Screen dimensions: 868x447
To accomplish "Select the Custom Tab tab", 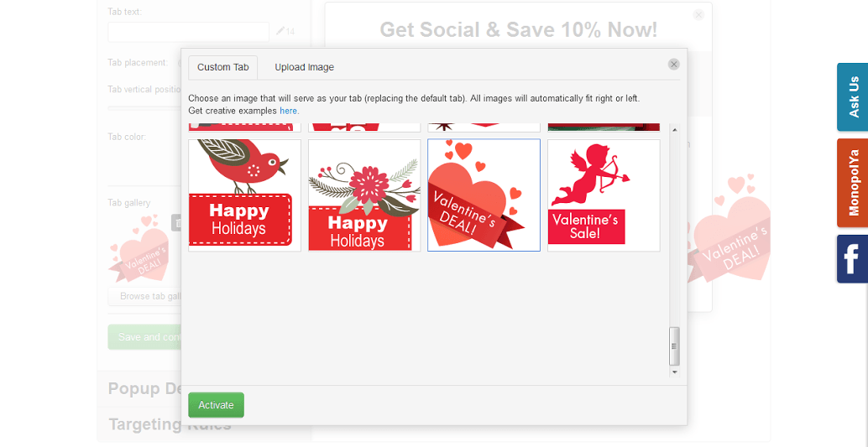I will 223,67.
